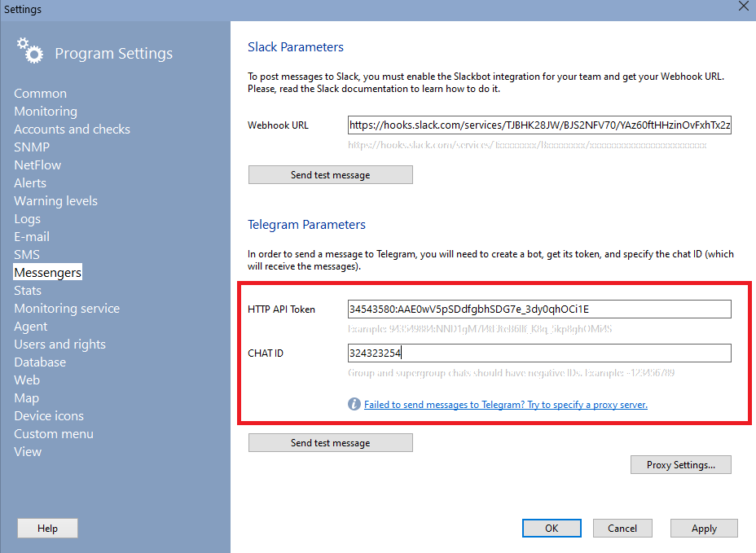Open Proxy Settings dialog
Viewport: 756px width, 553px height.
tap(681, 465)
